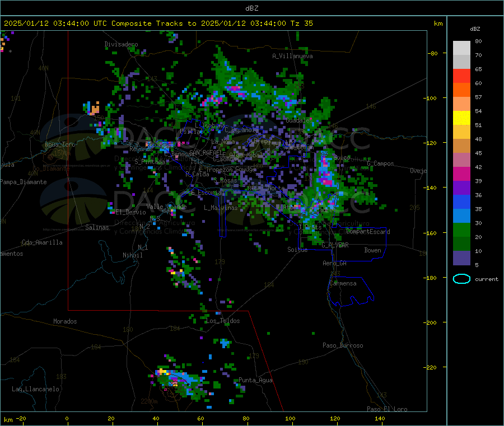Click the 39 dBZ magenta color swatch
504x426 pixels.
pos(461,174)
